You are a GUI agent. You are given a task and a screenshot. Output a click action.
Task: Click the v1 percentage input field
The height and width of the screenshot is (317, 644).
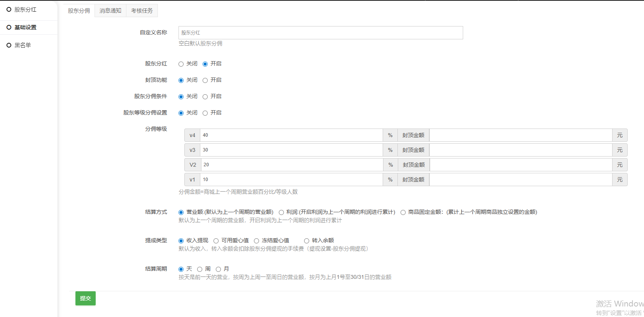291,180
